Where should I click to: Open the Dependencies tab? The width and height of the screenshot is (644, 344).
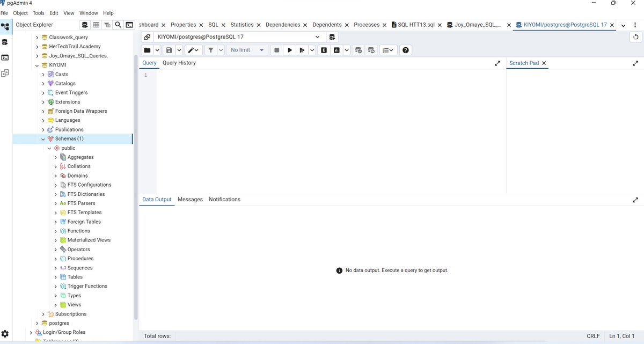(x=283, y=25)
